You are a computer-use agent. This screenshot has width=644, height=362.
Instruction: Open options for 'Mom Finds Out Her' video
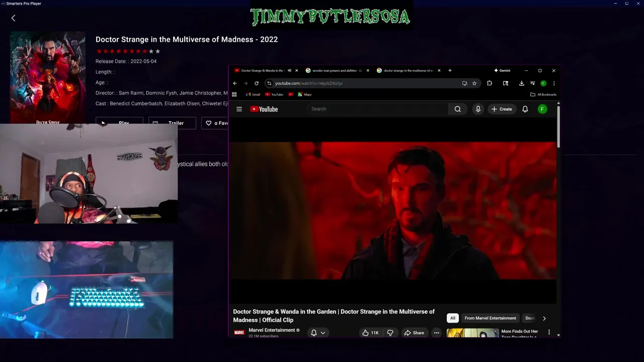pyautogui.click(x=549, y=332)
